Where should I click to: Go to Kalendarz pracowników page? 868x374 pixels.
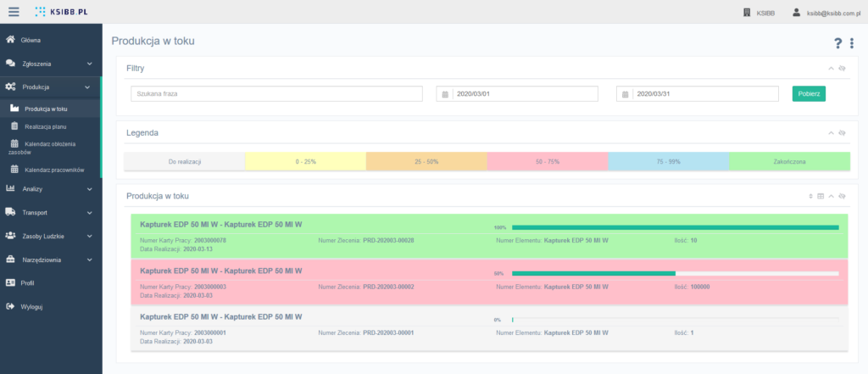click(x=54, y=170)
